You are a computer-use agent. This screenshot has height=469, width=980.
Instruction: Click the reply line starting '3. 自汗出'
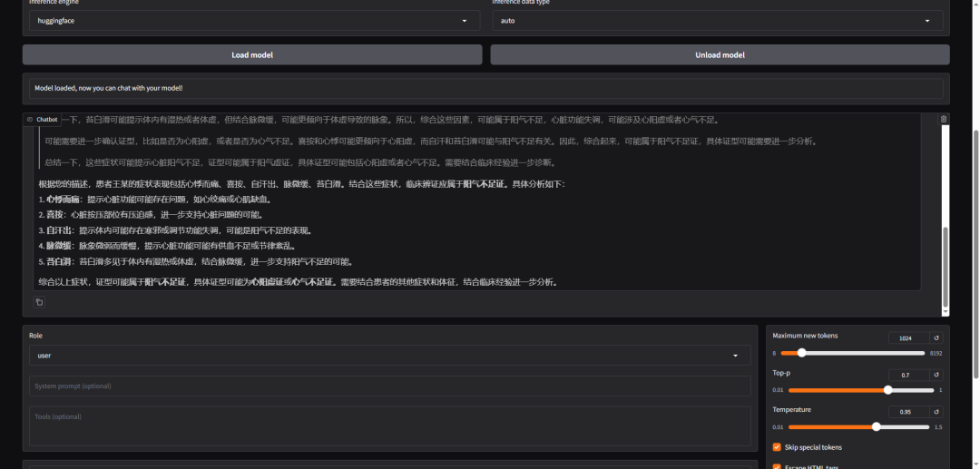[175, 230]
